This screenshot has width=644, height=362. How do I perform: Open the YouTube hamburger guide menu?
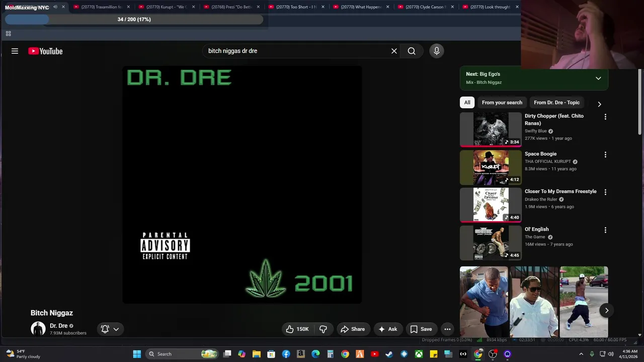15,51
